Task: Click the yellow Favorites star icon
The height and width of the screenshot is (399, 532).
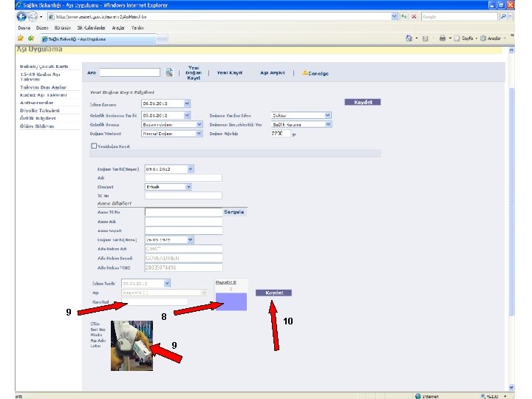Action: click(21, 38)
